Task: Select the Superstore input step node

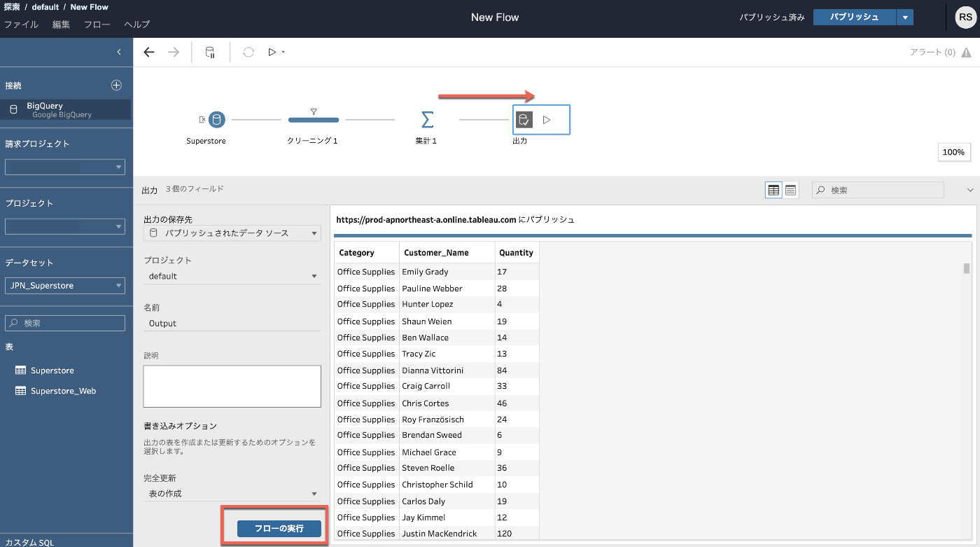Action: tap(217, 120)
